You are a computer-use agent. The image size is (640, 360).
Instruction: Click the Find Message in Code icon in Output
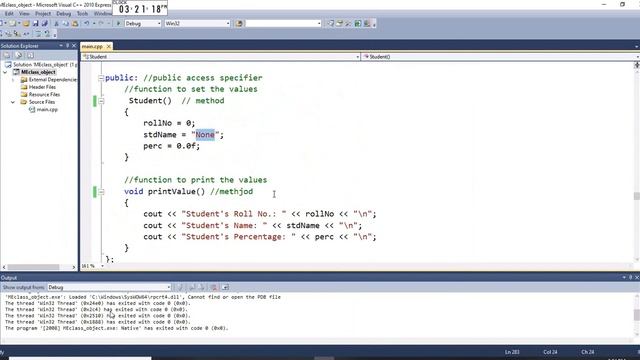tap(180, 287)
